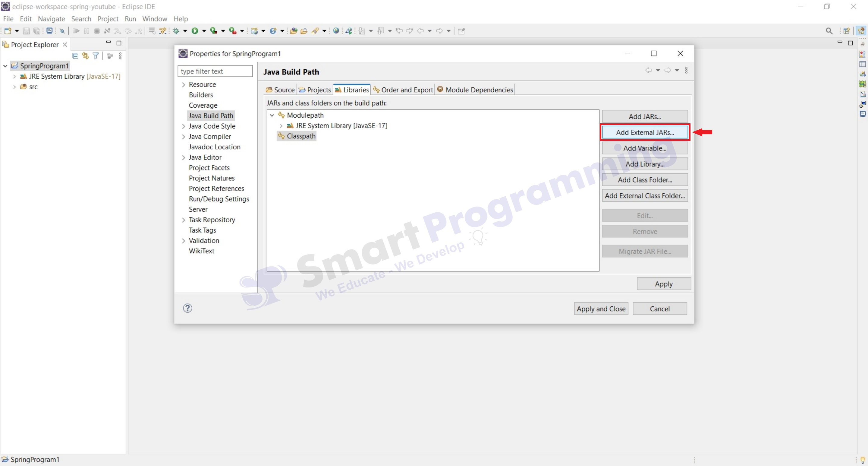The width and height of the screenshot is (868, 466).
Task: Click the Coverage run toolbar icon
Action: click(x=214, y=31)
